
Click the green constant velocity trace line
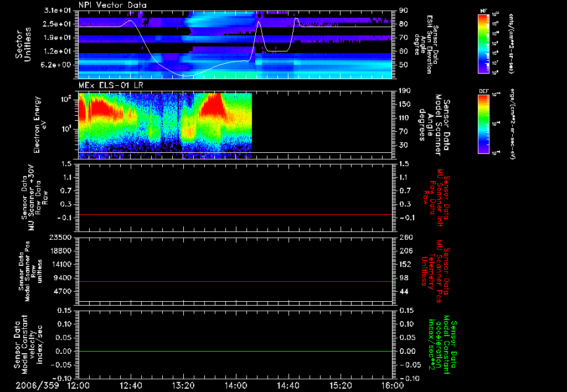click(235, 352)
